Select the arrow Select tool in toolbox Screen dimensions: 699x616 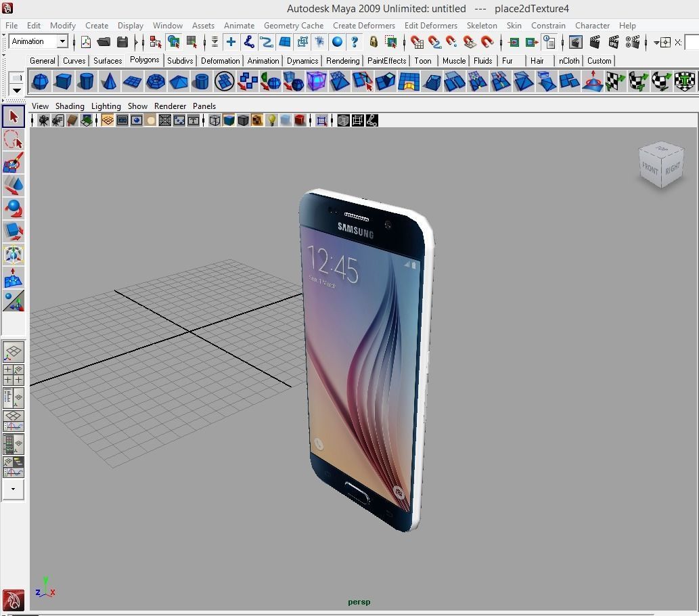click(x=14, y=117)
